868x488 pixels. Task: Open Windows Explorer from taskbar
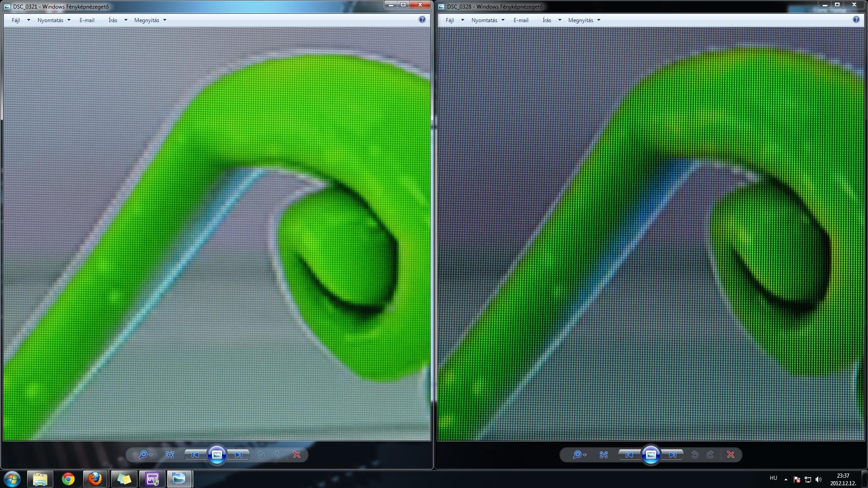(40, 479)
